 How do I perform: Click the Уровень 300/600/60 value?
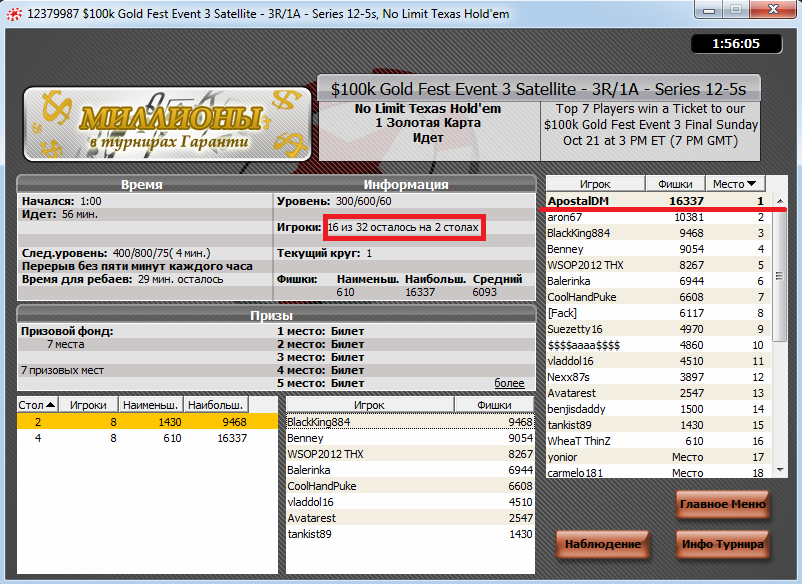pyautogui.click(x=363, y=201)
